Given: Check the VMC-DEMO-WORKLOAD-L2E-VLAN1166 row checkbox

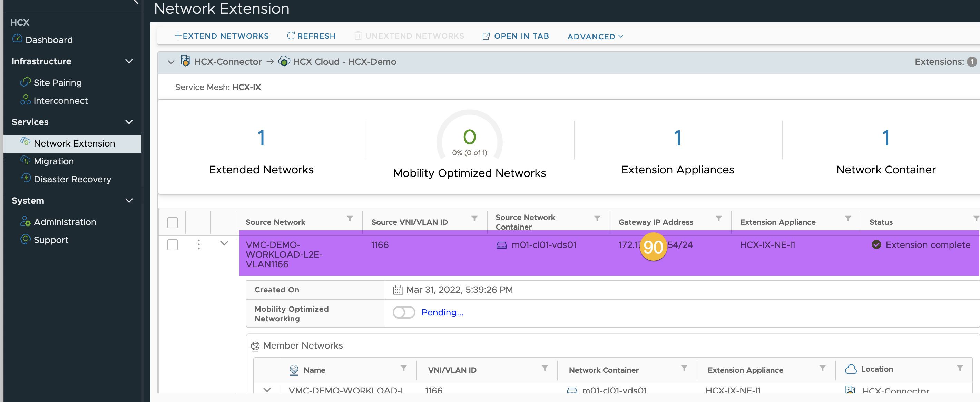Looking at the screenshot, I should (172, 245).
